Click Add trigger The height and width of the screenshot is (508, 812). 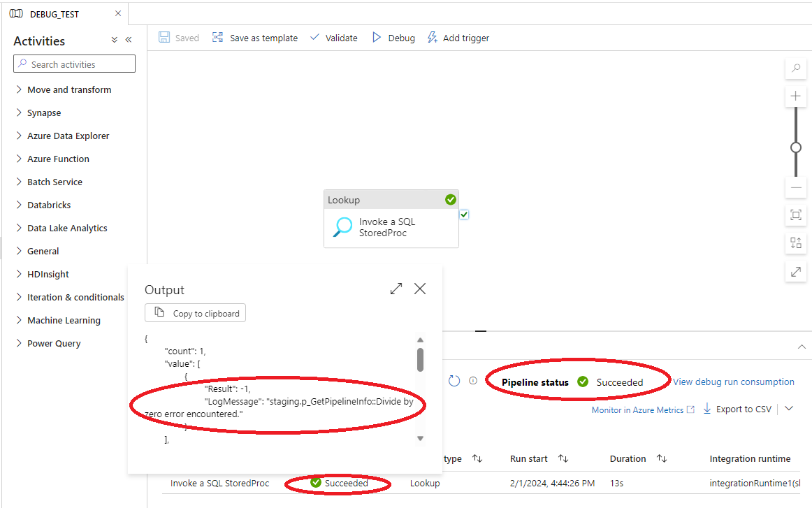458,38
